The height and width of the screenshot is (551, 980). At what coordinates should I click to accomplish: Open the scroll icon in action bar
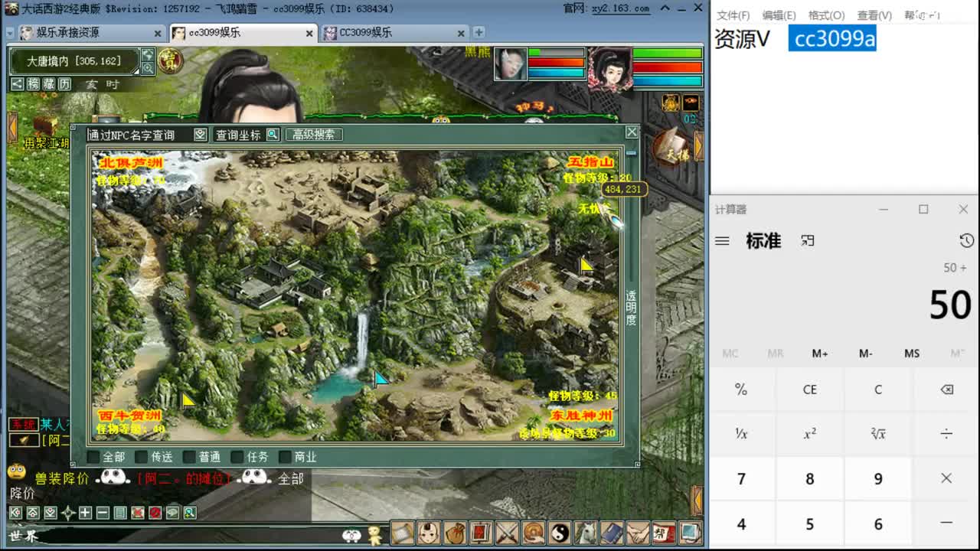403,533
